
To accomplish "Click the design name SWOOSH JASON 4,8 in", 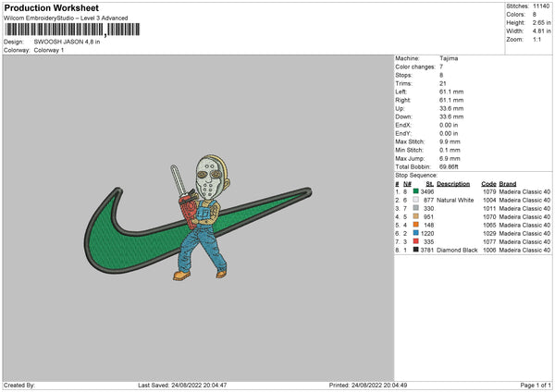I will [x=64, y=43].
